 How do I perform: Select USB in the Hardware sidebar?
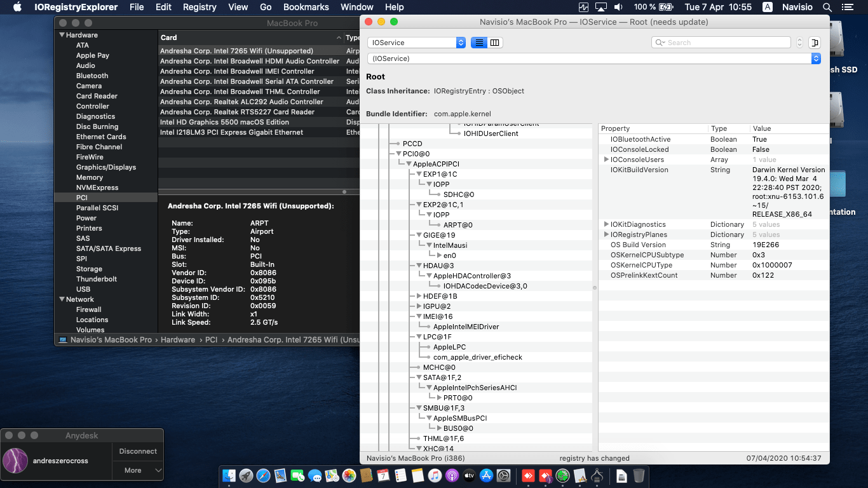tap(83, 289)
